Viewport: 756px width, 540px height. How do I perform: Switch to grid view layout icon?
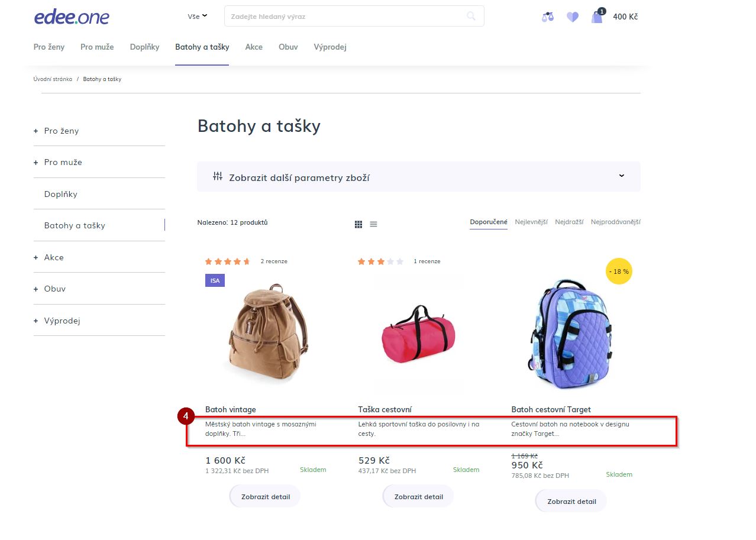358,224
